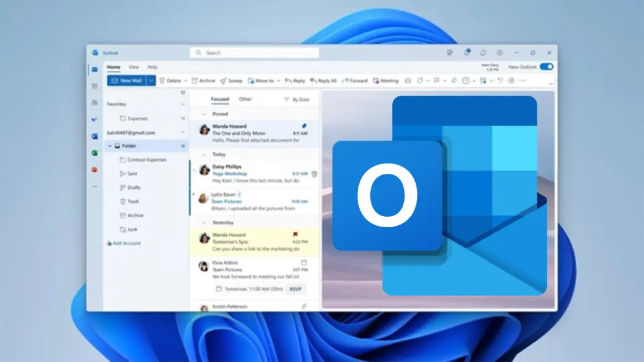This screenshot has width=644, height=362.
Task: Open the By Date sort dropdown
Action: (x=297, y=100)
